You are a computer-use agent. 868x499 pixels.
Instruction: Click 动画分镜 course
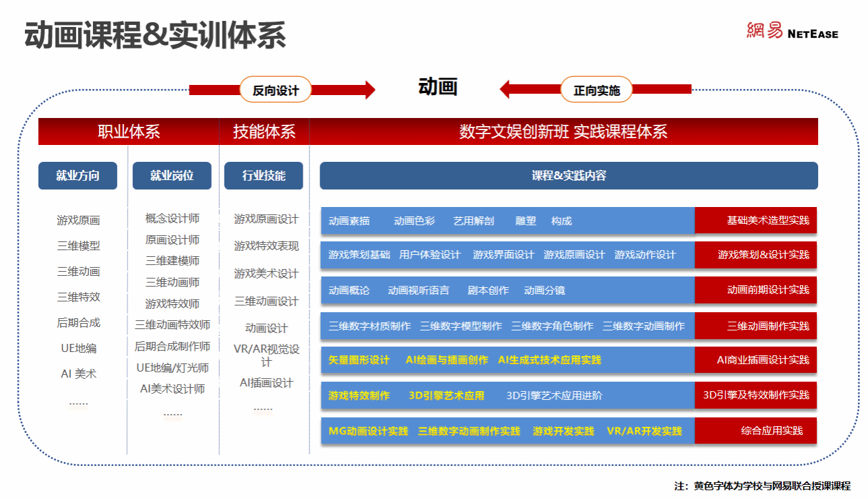pos(545,291)
